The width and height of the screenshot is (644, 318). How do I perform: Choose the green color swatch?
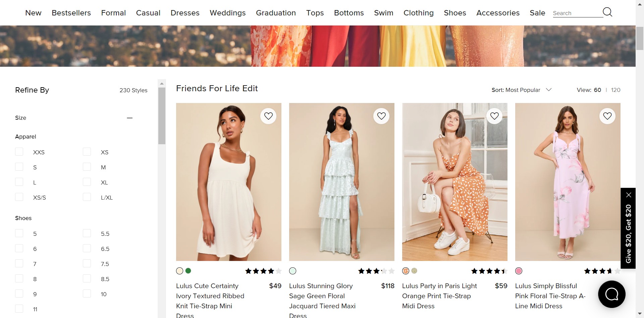click(188, 271)
